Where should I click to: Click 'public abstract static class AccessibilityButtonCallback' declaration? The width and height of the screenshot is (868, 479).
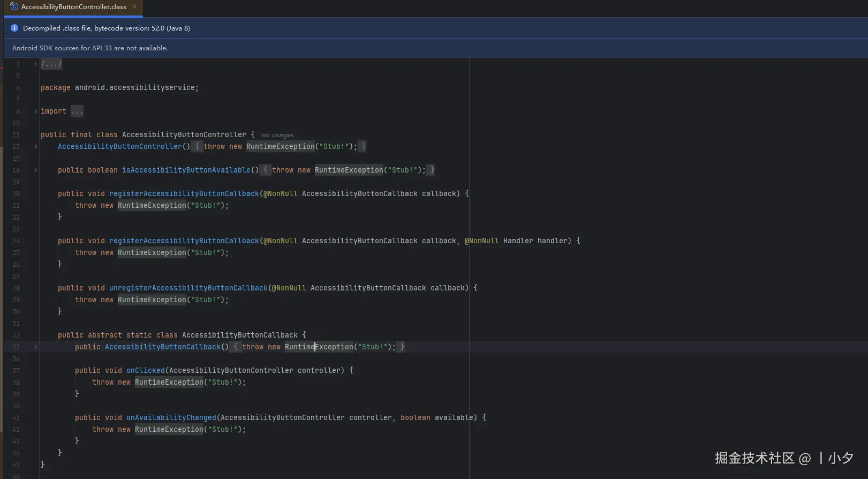point(178,335)
